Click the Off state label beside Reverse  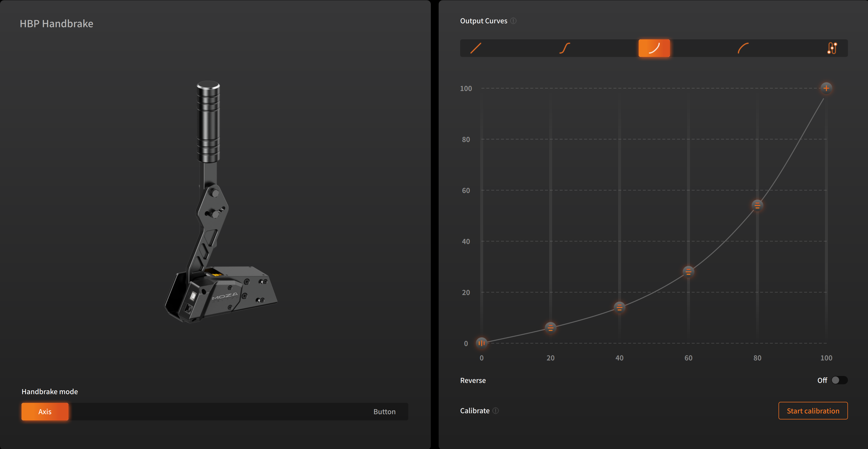point(822,380)
